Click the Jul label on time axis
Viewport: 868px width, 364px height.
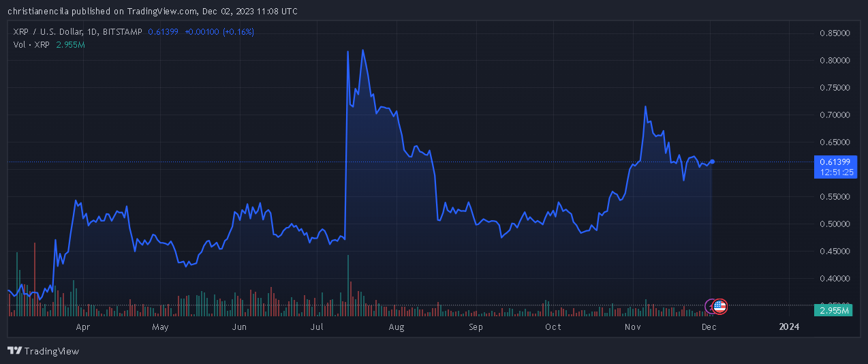317,327
